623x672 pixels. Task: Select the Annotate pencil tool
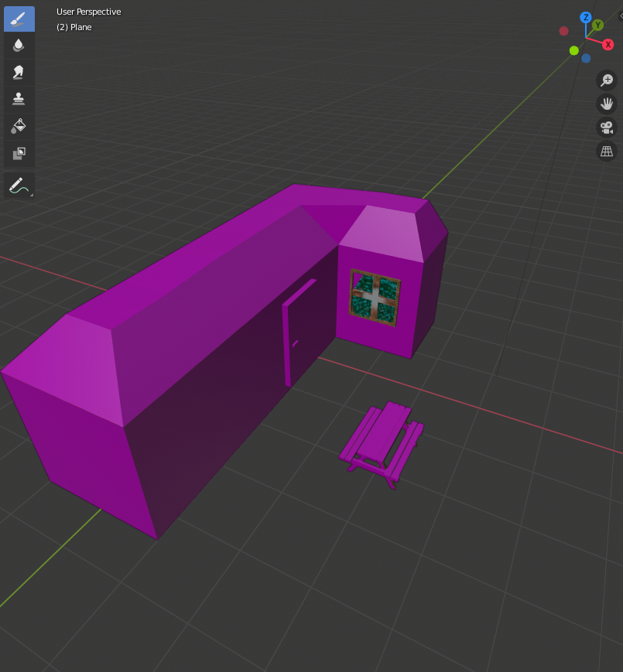point(19,186)
